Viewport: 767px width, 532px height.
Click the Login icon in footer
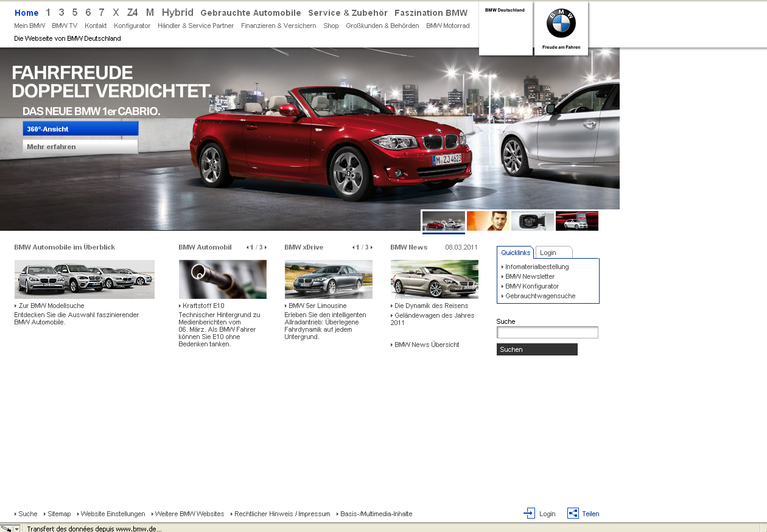(529, 513)
